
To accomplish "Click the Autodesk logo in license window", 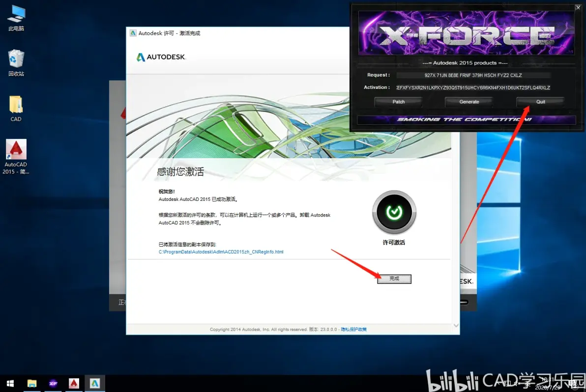I will tap(161, 57).
